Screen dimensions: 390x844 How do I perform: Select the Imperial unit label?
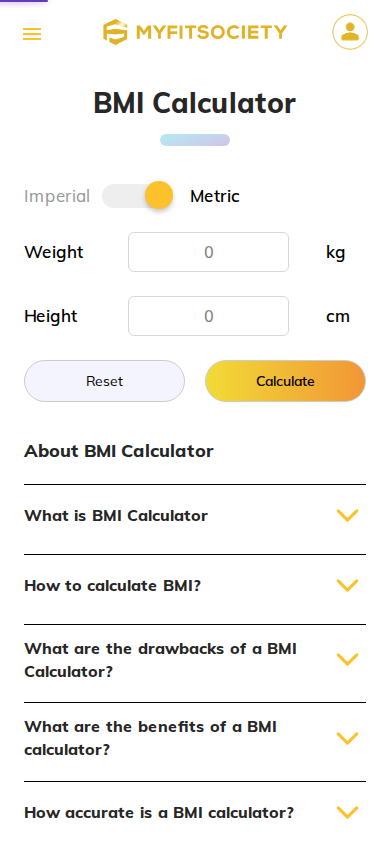point(57,196)
